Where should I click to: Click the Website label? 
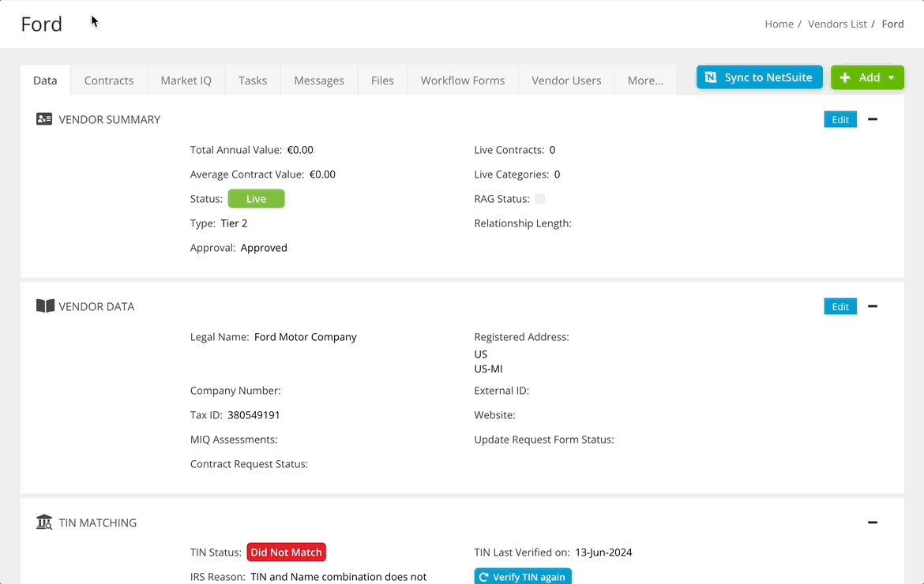click(494, 415)
